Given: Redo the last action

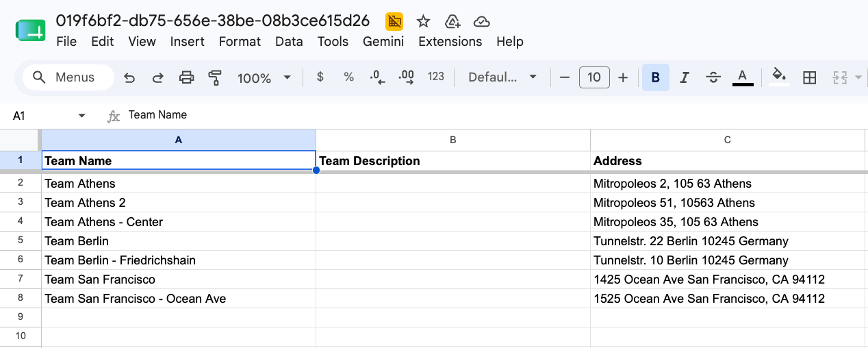Looking at the screenshot, I should 158,77.
